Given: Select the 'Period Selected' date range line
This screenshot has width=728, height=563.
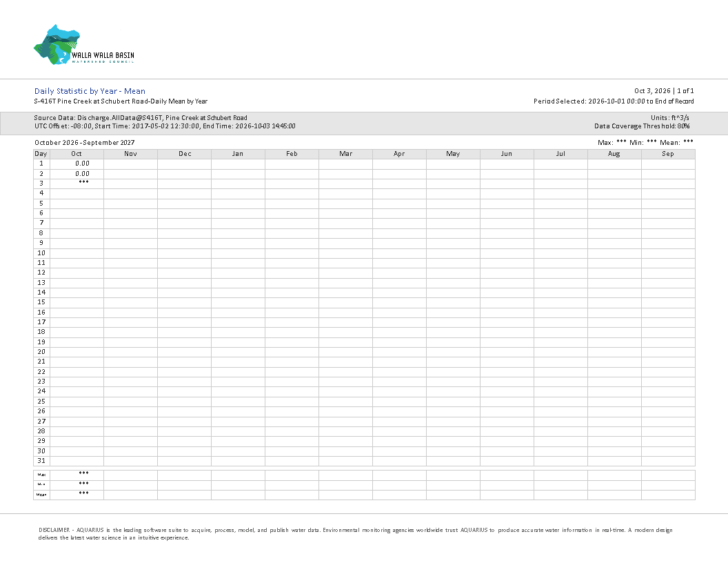Looking at the screenshot, I should tap(614, 101).
